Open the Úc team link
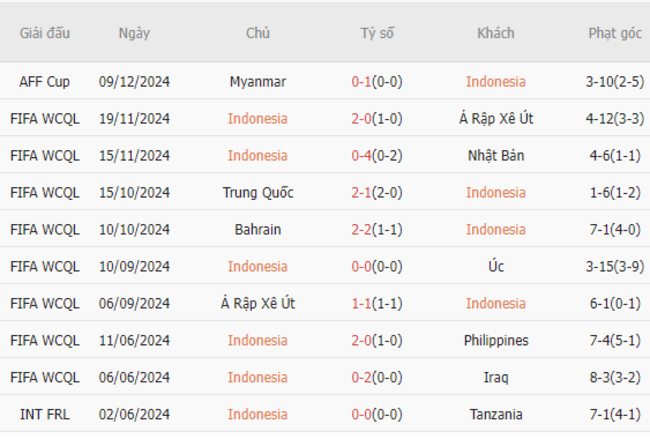Image resolution: width=650 pixels, height=439 pixels. pyautogui.click(x=496, y=266)
